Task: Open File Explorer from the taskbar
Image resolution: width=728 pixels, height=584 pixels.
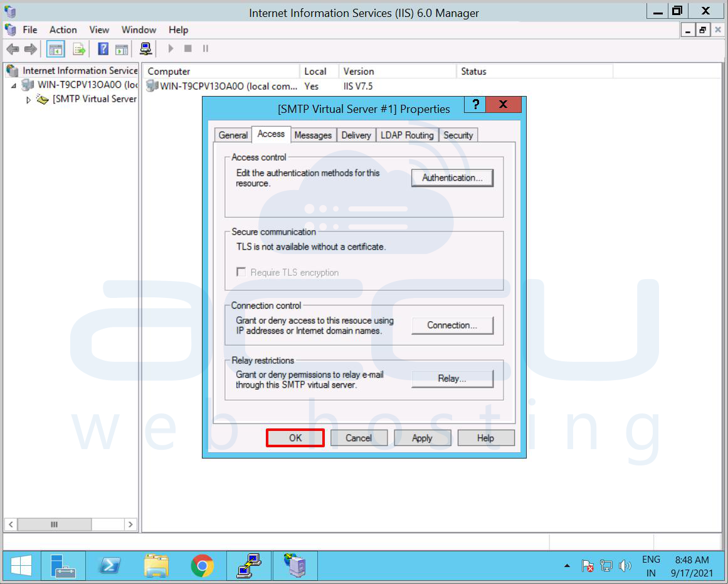Action: pyautogui.click(x=156, y=566)
